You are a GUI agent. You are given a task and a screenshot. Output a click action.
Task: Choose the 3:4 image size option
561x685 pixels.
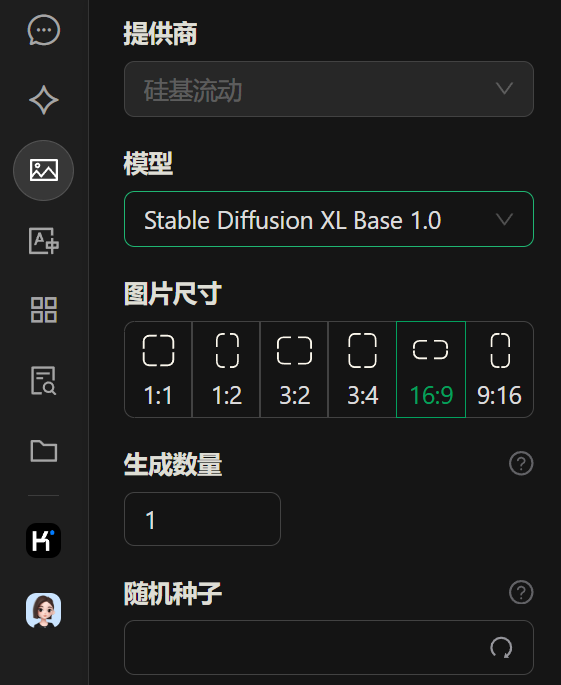tap(362, 370)
